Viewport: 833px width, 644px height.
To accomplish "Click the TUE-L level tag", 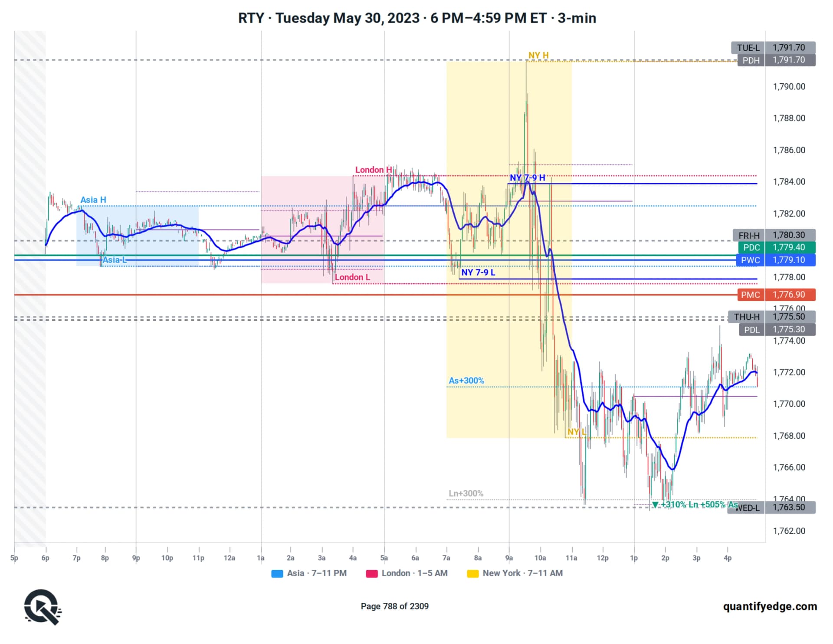I will click(748, 48).
